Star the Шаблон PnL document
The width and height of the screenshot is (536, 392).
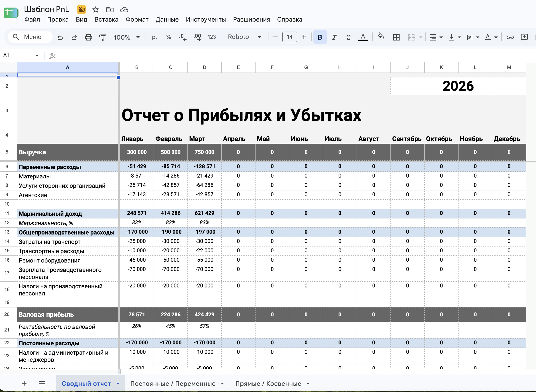pyautogui.click(x=95, y=10)
